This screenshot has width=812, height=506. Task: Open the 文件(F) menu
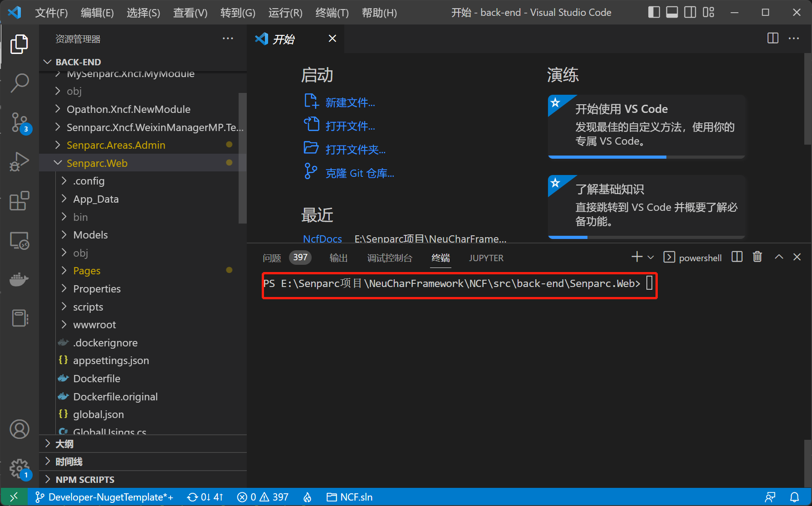pos(51,13)
